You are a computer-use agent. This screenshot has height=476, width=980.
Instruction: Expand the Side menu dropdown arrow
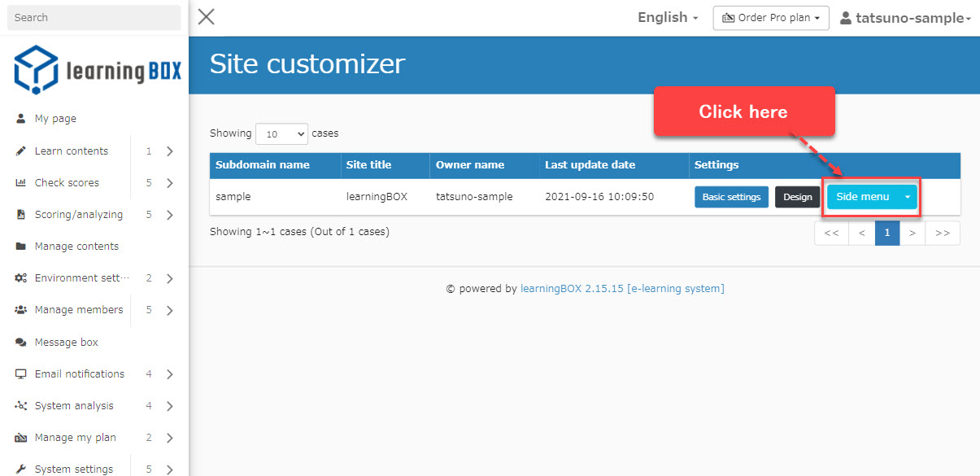pyautogui.click(x=907, y=197)
